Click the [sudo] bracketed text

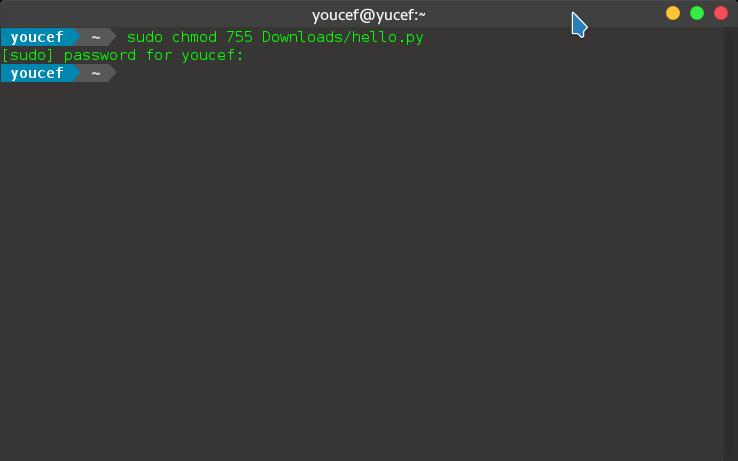pos(27,56)
